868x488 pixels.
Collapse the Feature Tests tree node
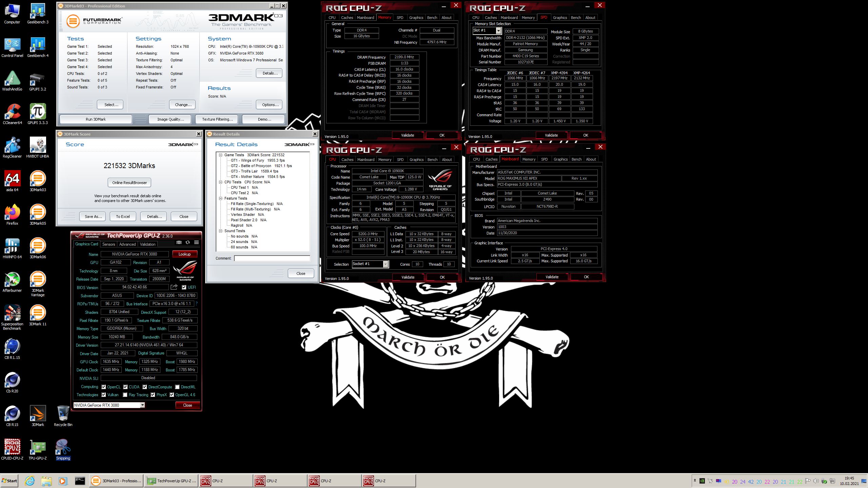[220, 198]
